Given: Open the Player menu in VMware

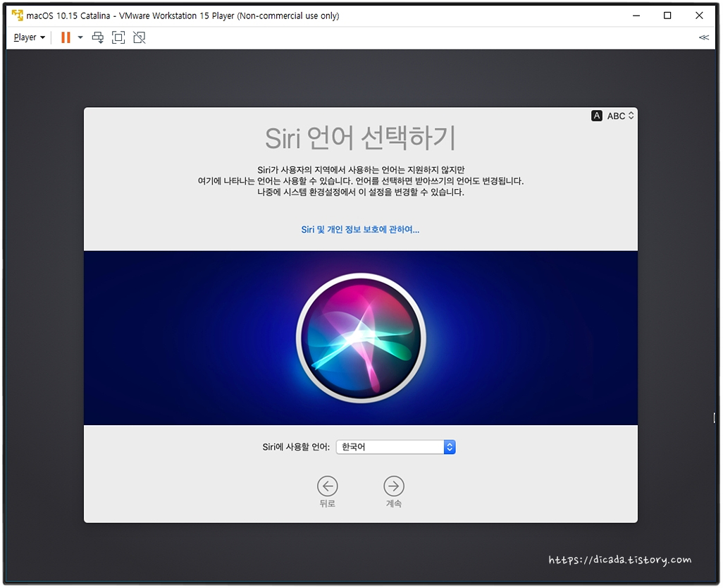Looking at the screenshot, I should [x=29, y=37].
